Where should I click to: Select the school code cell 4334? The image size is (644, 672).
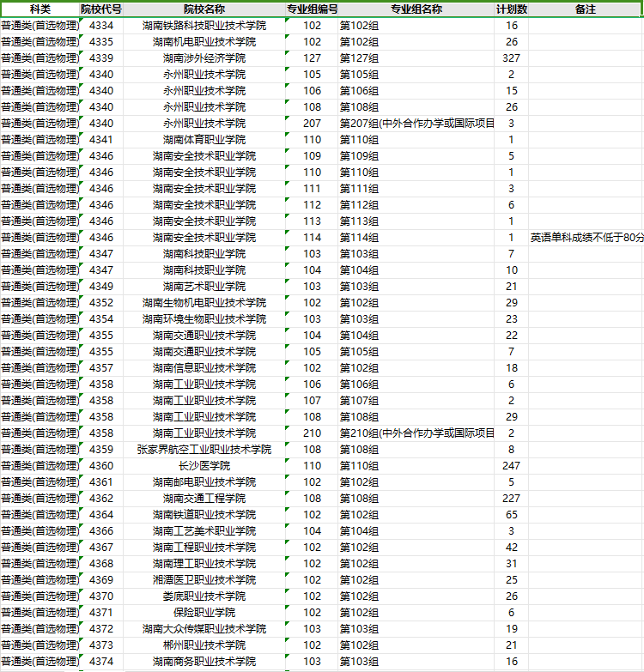click(100, 26)
